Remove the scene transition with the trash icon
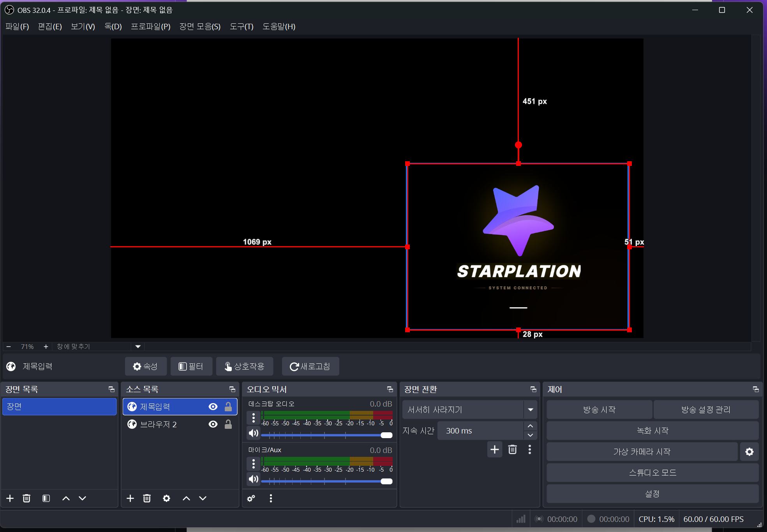 click(x=513, y=449)
